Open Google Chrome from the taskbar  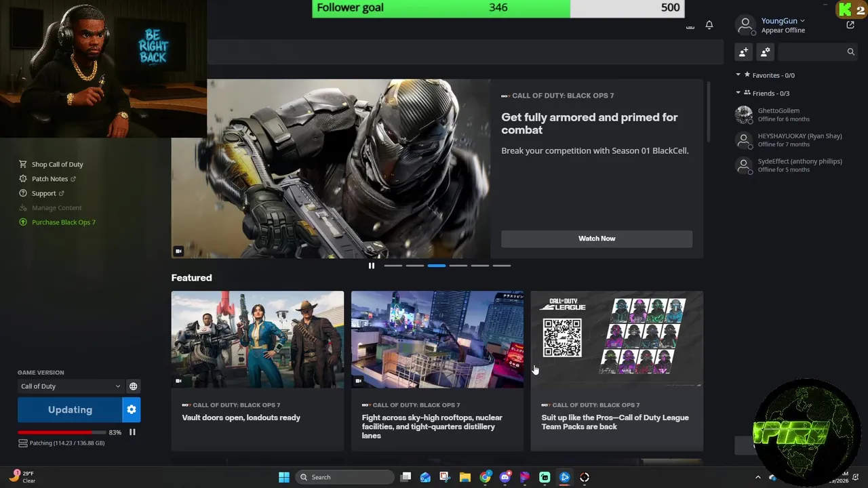tap(485, 477)
